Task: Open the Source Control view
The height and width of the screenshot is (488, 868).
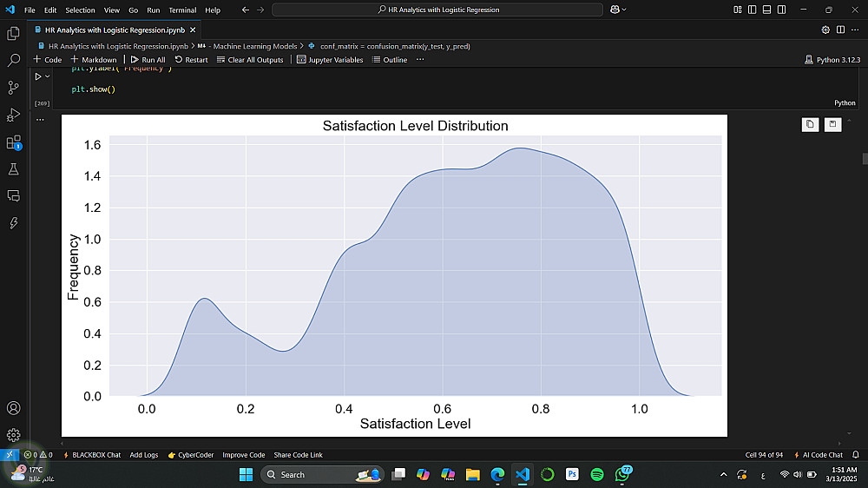Action: (x=13, y=88)
